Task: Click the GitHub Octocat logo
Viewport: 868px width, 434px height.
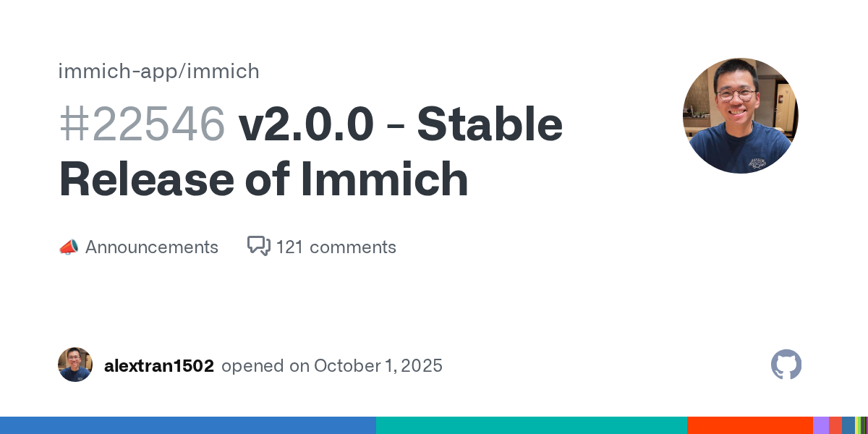Action: 786,365
